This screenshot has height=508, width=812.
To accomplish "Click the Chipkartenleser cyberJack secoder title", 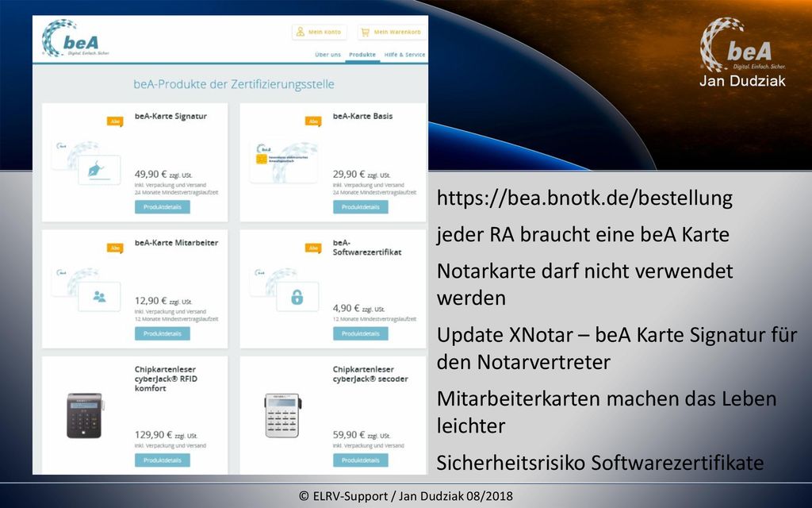I will tap(370, 375).
